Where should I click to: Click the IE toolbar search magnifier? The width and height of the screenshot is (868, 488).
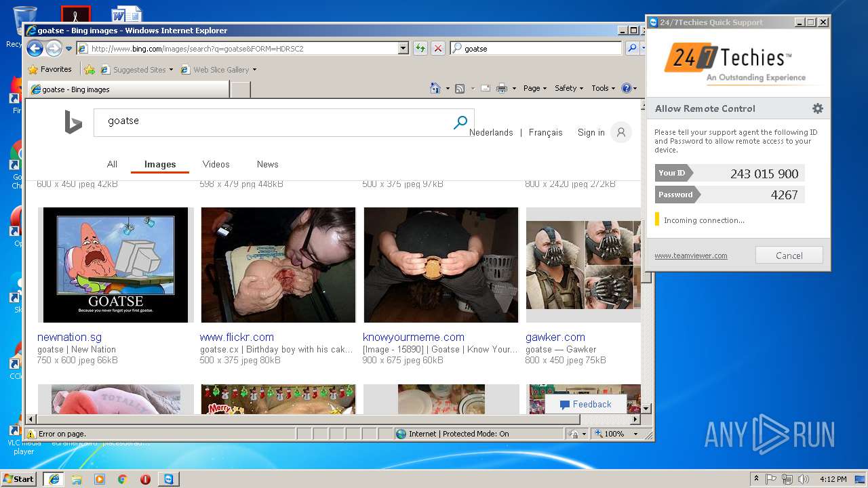[631, 48]
